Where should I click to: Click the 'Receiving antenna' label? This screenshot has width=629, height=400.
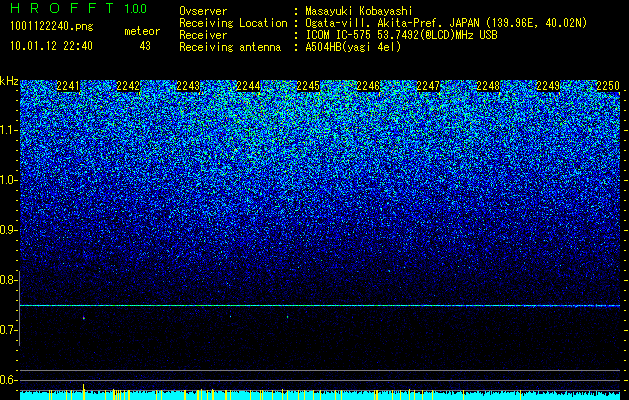pyautogui.click(x=230, y=47)
